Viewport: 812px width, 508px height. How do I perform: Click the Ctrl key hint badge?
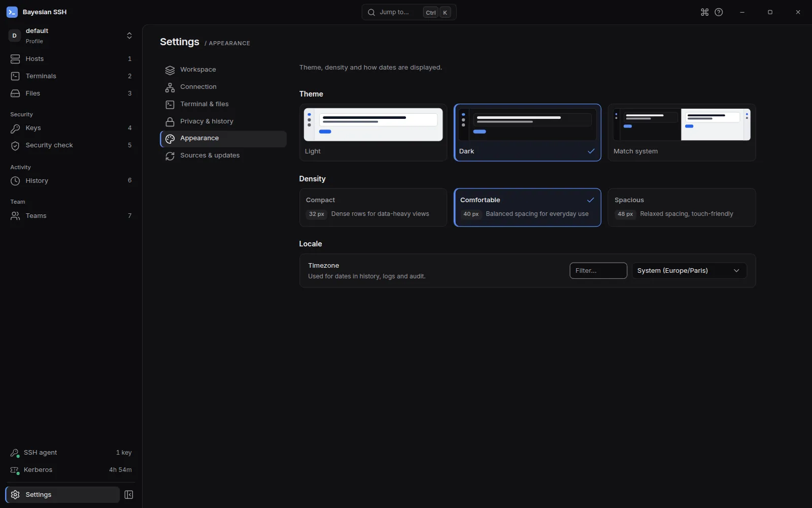431,13
